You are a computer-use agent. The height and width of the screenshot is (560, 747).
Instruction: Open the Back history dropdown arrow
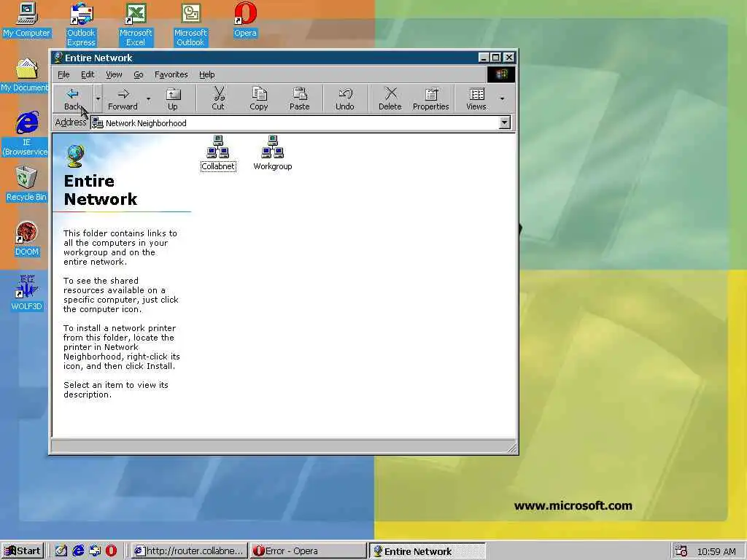[x=98, y=98]
